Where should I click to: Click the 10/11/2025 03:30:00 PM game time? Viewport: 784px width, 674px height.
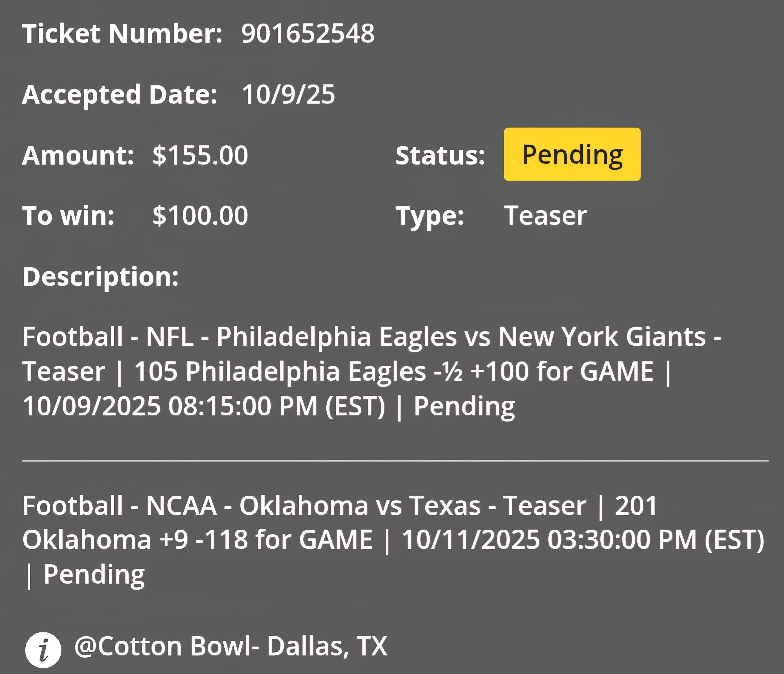(x=583, y=540)
